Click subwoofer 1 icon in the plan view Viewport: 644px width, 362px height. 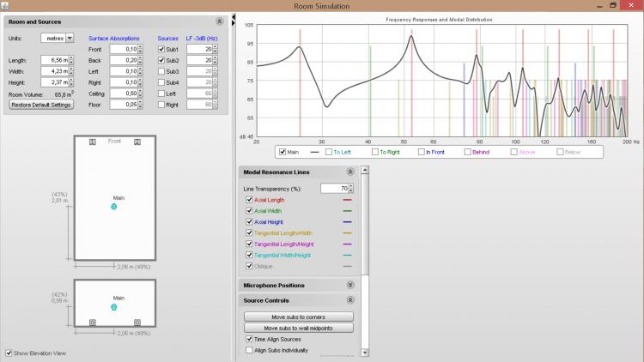point(93,142)
